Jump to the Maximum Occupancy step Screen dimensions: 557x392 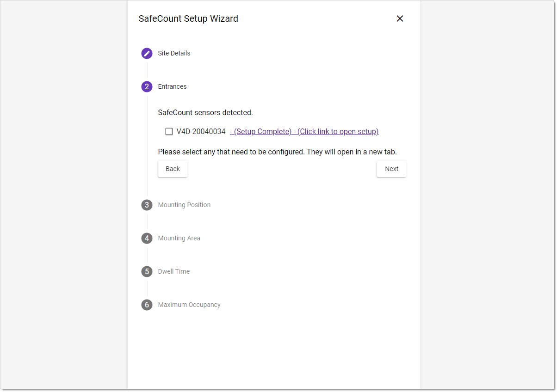pos(189,305)
